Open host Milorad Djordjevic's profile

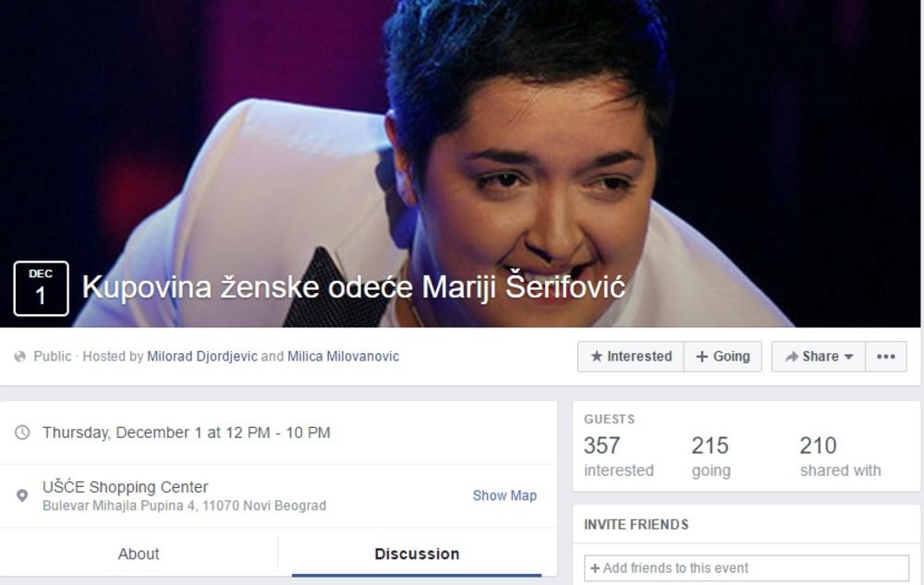click(x=202, y=357)
